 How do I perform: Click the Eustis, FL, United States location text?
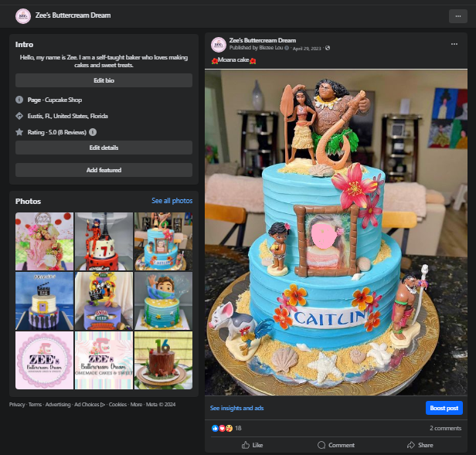[x=68, y=116]
